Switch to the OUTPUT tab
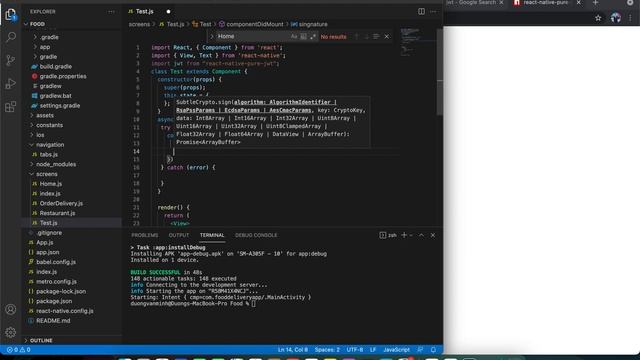The height and width of the screenshot is (360, 640). [179, 235]
